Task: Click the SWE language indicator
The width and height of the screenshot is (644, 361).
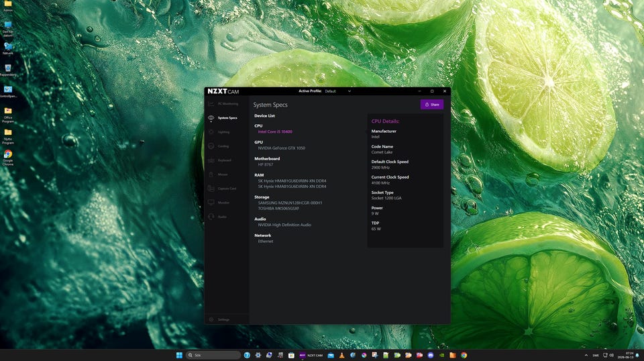Action: [x=596, y=355]
